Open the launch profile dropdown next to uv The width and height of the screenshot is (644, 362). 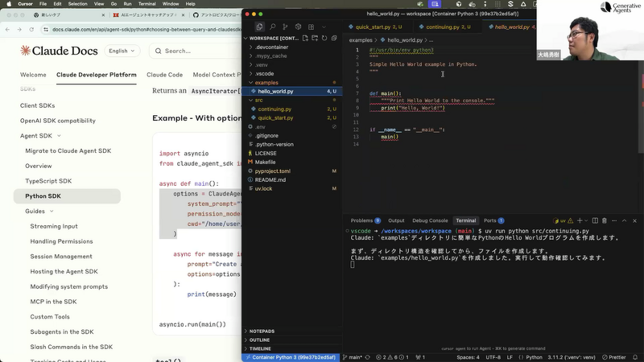[x=586, y=220]
